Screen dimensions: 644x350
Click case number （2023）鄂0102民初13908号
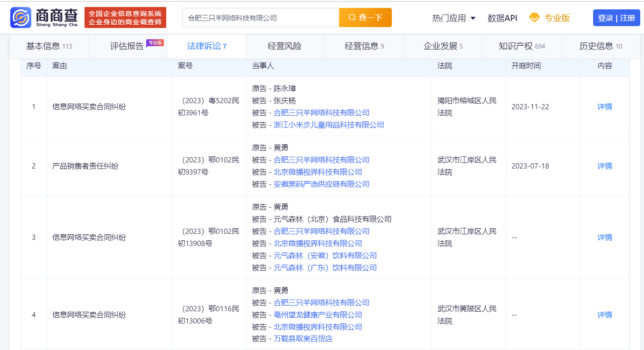click(x=209, y=237)
